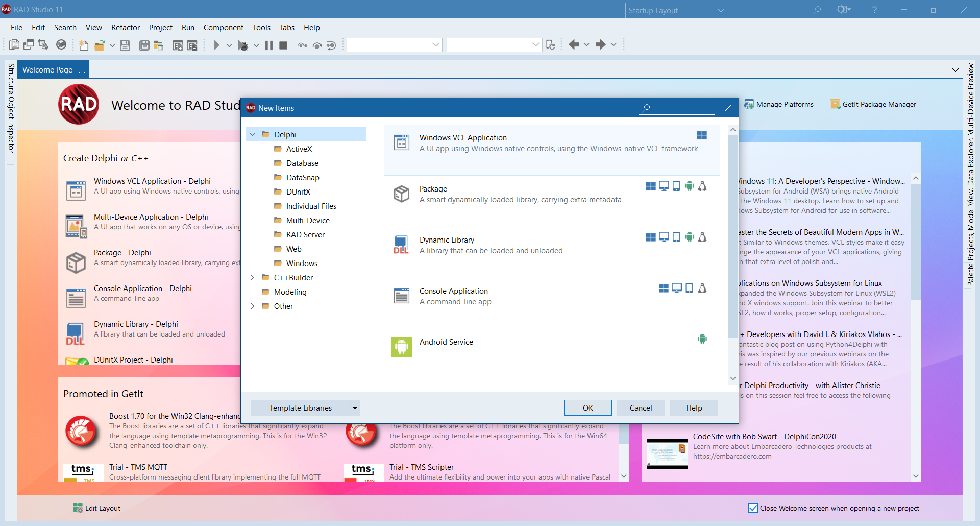Image resolution: width=980 pixels, height=526 pixels.
Task: Click the Run play toolbar icon
Action: (x=216, y=45)
